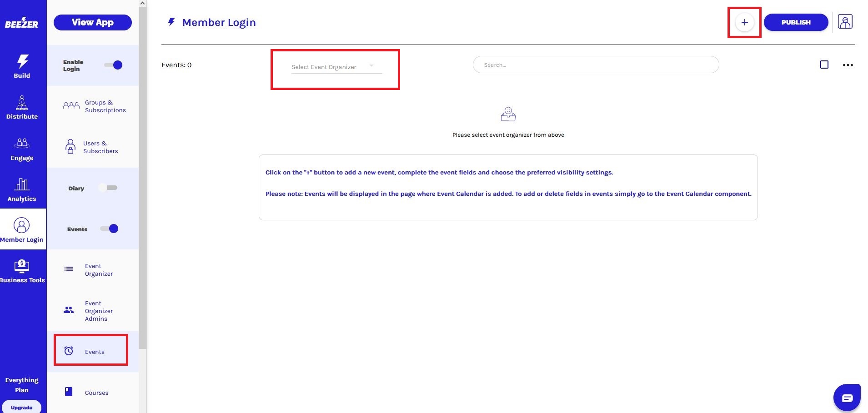Click the Event Organizer list icon

[69, 269]
